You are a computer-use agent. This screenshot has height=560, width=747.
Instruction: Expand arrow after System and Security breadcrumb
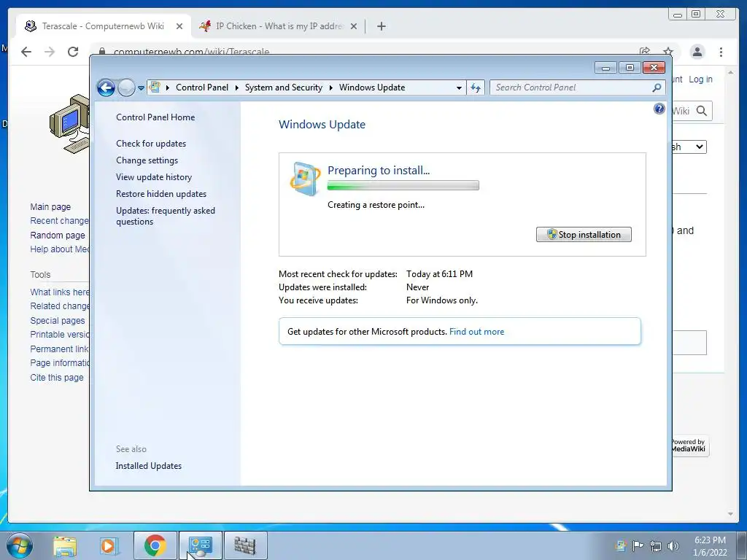(x=330, y=87)
